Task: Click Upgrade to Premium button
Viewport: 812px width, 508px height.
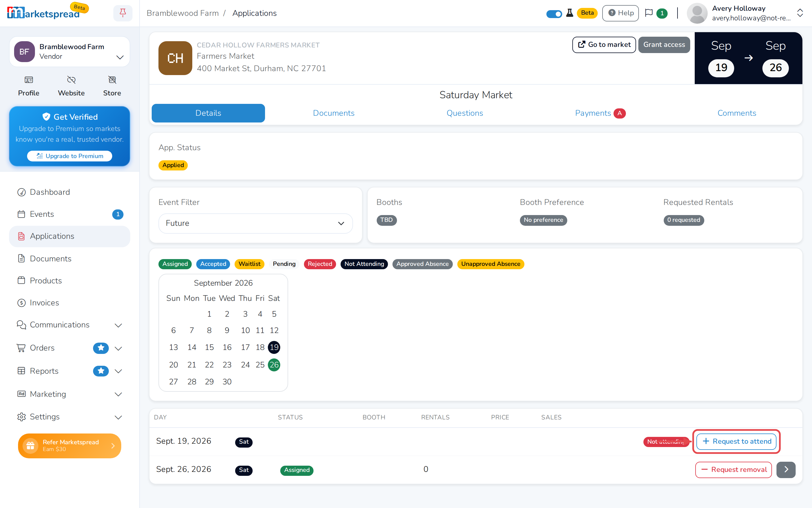Action: pos(69,156)
